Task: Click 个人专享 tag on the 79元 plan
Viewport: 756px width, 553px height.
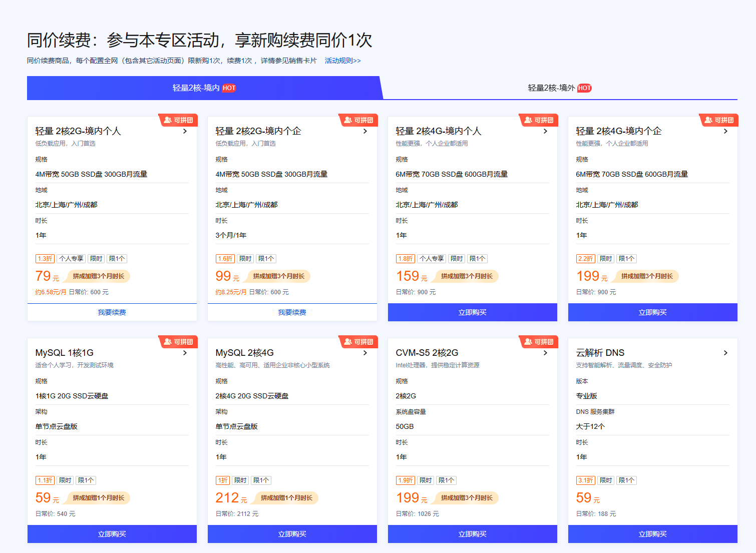Action: (71, 259)
